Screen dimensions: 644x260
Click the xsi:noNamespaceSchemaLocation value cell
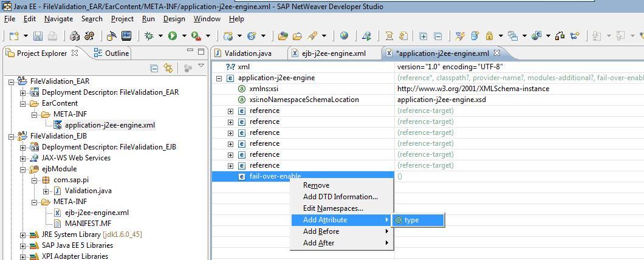(519, 100)
